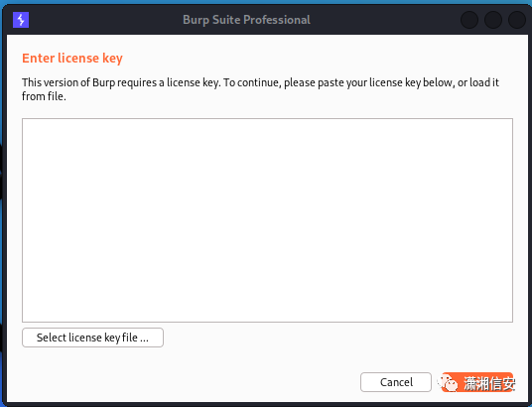The width and height of the screenshot is (532, 407).
Task: Click the 'from file.' text line
Action: pos(44,96)
